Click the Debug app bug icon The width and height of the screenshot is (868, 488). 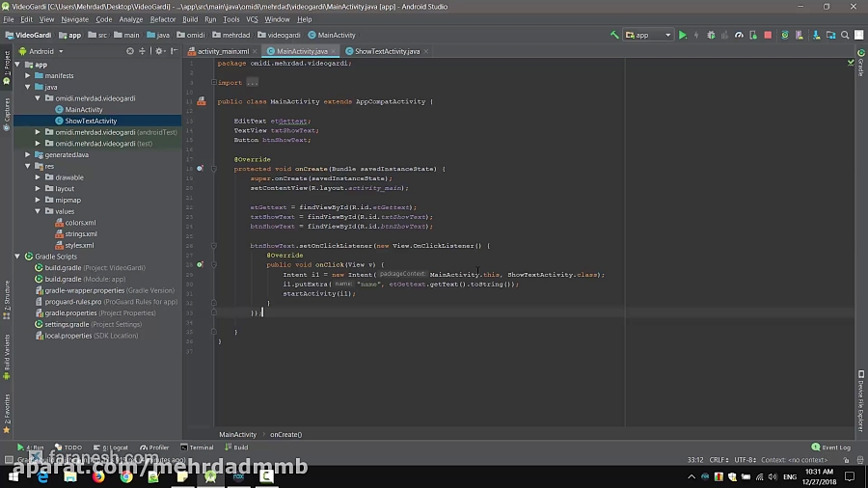click(x=711, y=35)
